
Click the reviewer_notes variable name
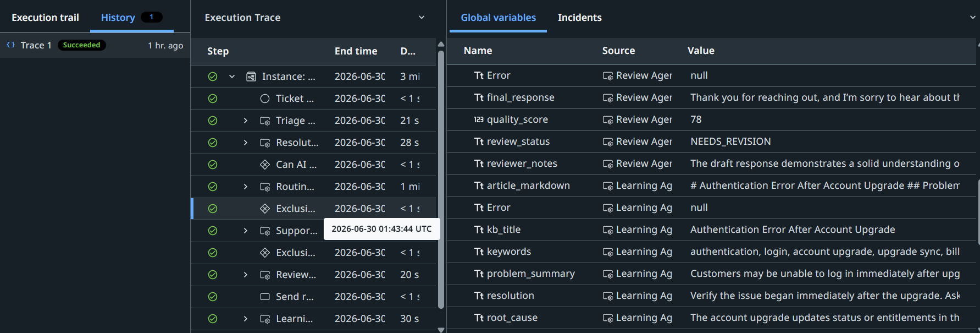coord(522,163)
